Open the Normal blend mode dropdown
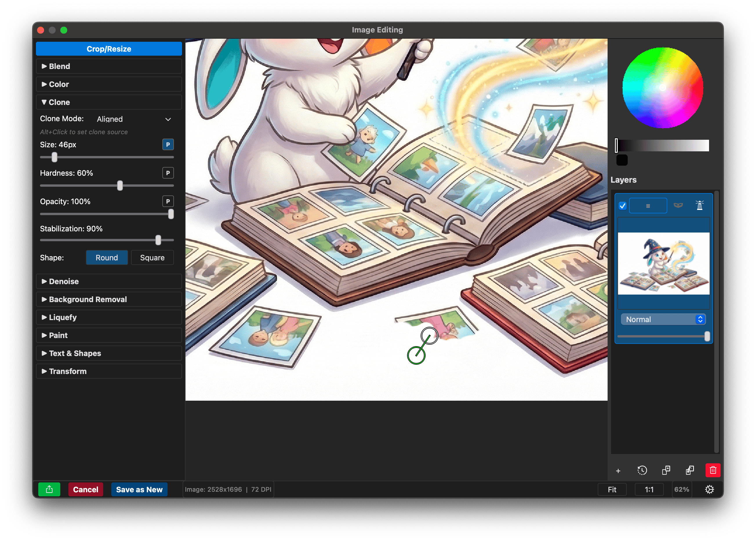756x541 pixels. tap(664, 319)
